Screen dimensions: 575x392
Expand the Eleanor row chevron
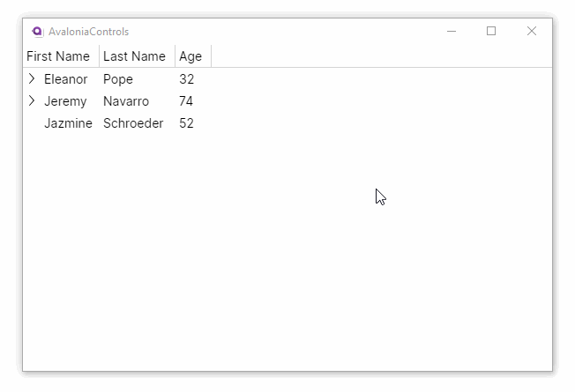tap(32, 78)
